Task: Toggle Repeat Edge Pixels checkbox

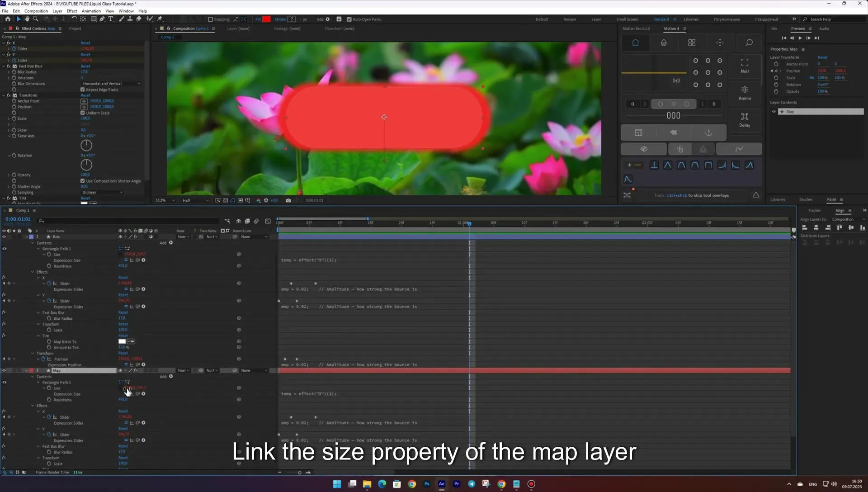Action: tap(83, 90)
